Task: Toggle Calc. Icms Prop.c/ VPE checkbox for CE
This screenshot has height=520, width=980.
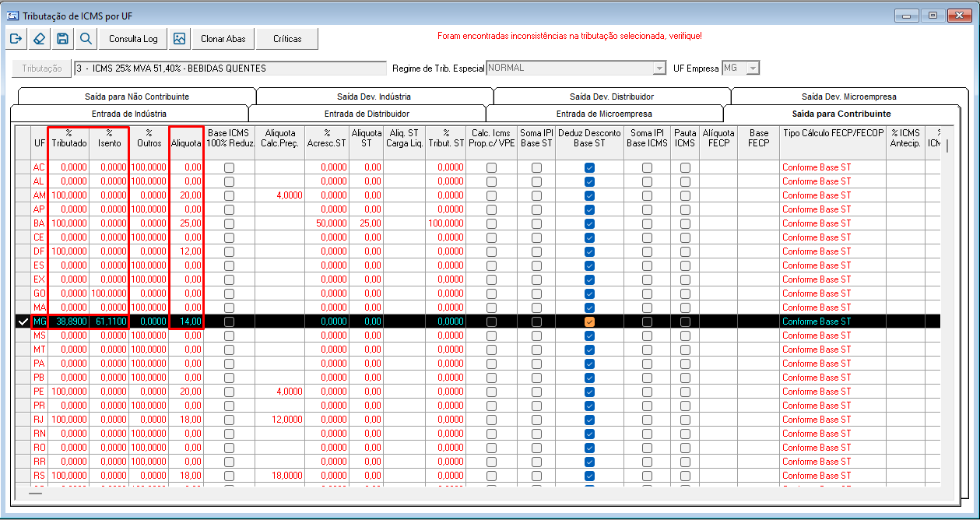Action: tap(491, 237)
